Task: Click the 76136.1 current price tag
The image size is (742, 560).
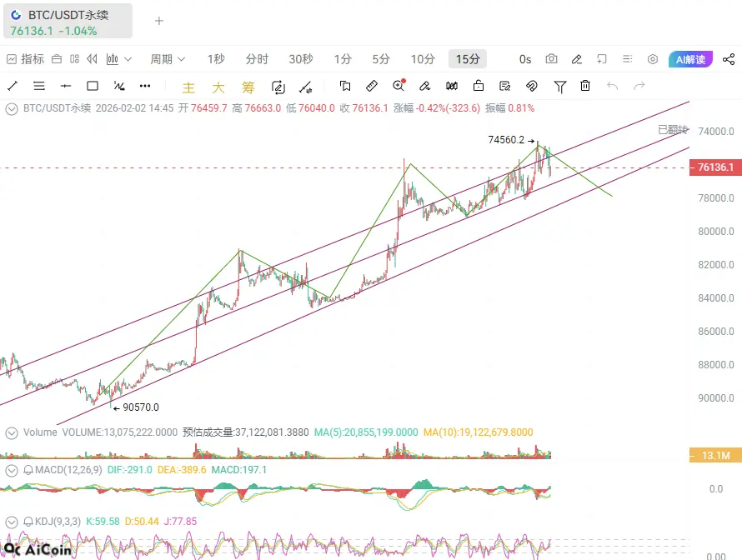Action: tap(715, 167)
